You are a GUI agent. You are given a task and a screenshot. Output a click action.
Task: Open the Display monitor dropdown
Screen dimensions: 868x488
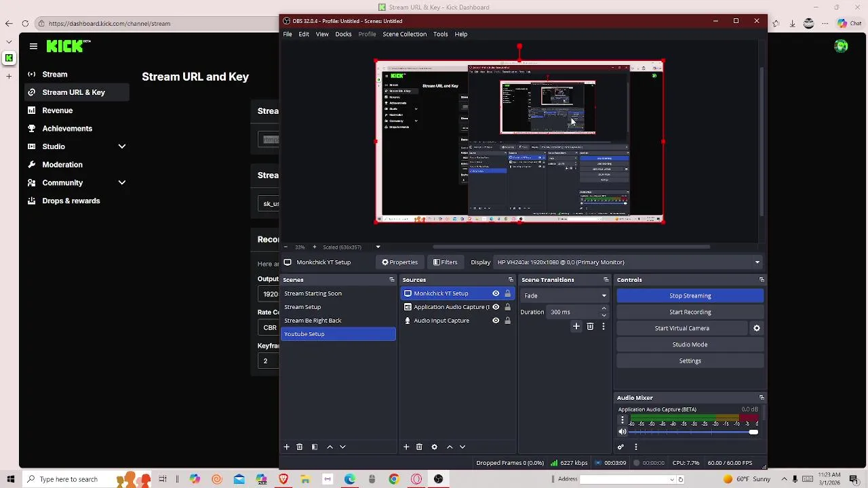coord(628,262)
